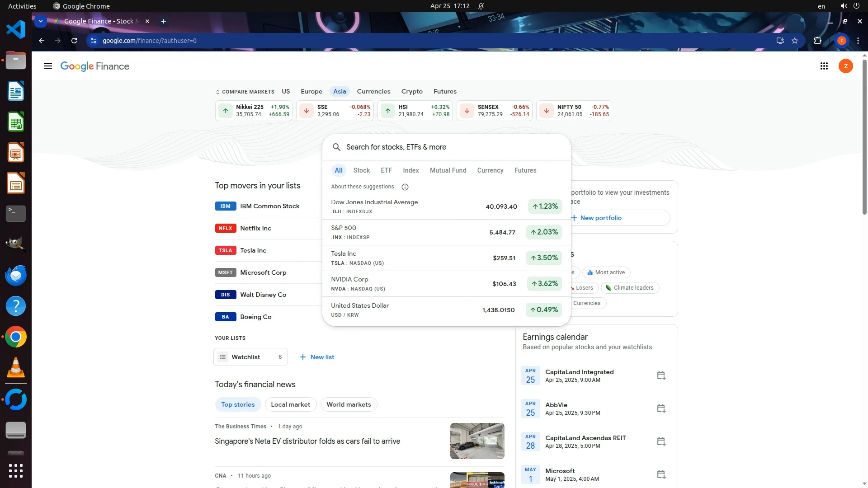
Task: Create a New list link
Action: click(317, 357)
